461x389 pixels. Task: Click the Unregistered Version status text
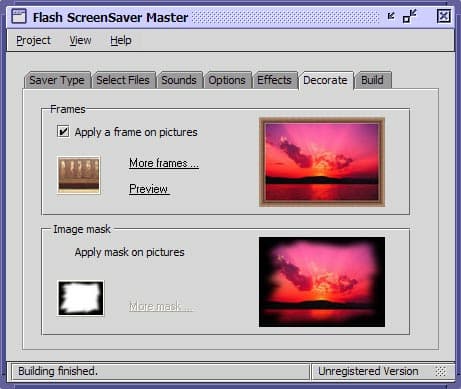pos(368,371)
